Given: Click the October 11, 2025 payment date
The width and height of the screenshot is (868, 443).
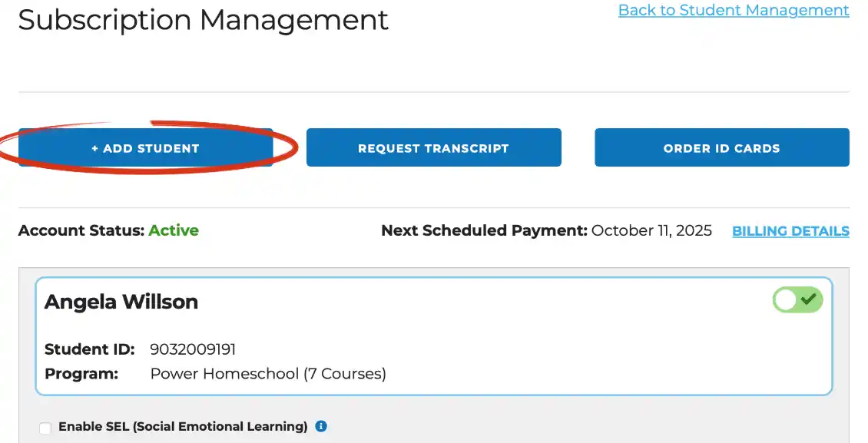Looking at the screenshot, I should coord(651,230).
